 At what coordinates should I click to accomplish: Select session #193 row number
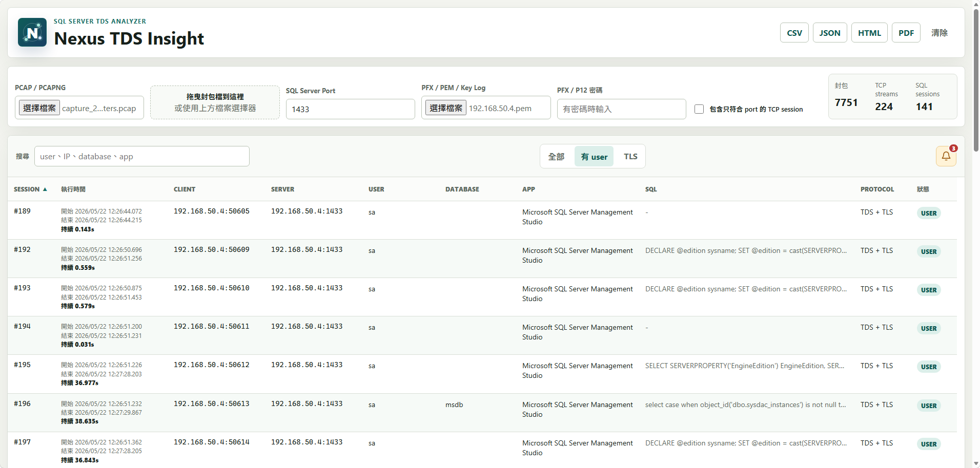(22, 288)
